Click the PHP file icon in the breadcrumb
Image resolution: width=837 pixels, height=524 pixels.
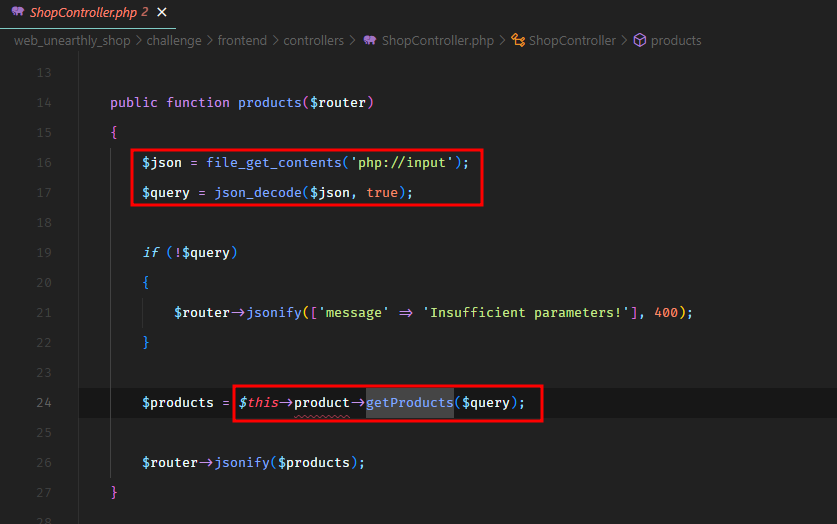pos(370,41)
